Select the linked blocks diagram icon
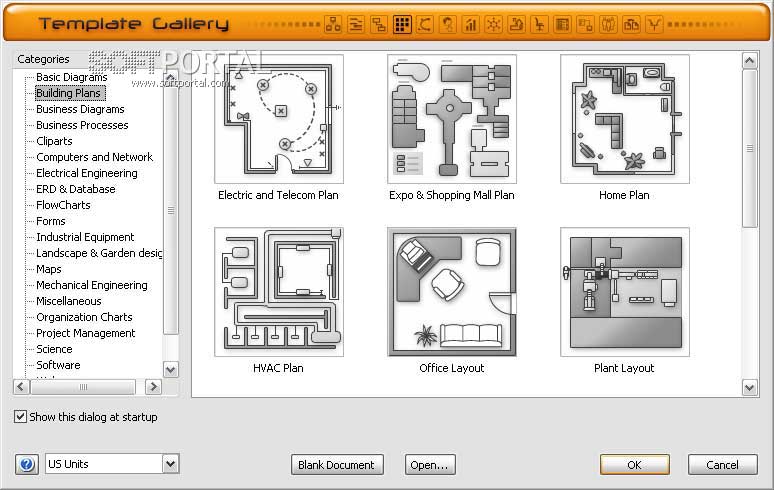Screen dimensions: 774x490 [585, 24]
